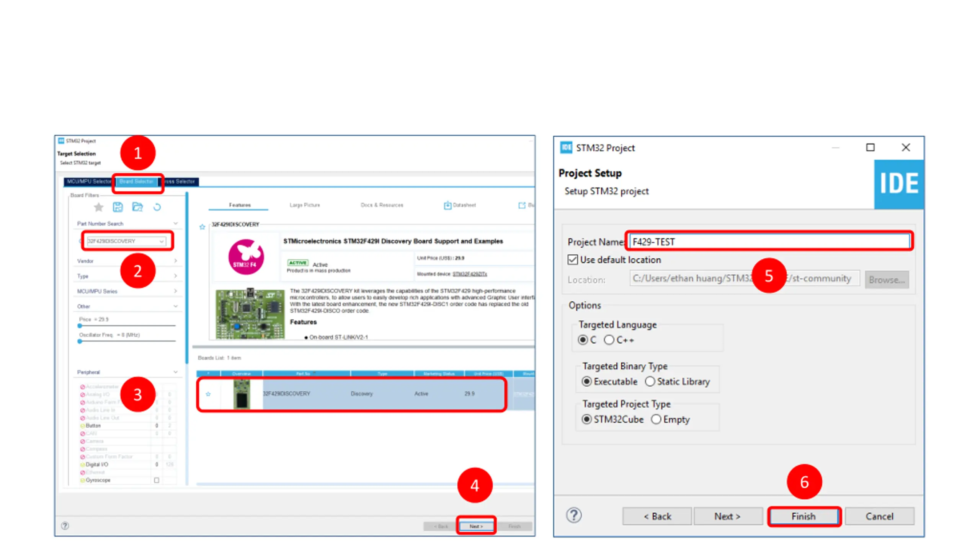Screen dimensions: 980x551
Task: Open the Large Picture tab
Action: click(x=305, y=205)
